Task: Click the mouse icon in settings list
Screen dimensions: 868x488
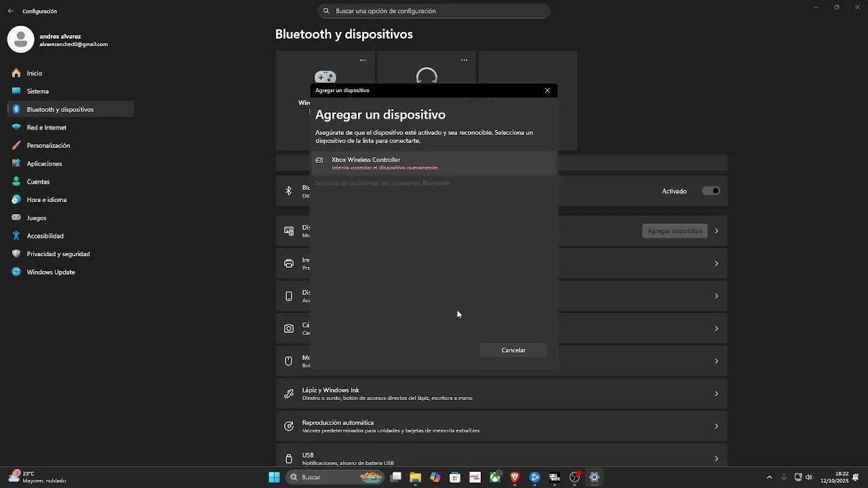Action: tap(289, 361)
